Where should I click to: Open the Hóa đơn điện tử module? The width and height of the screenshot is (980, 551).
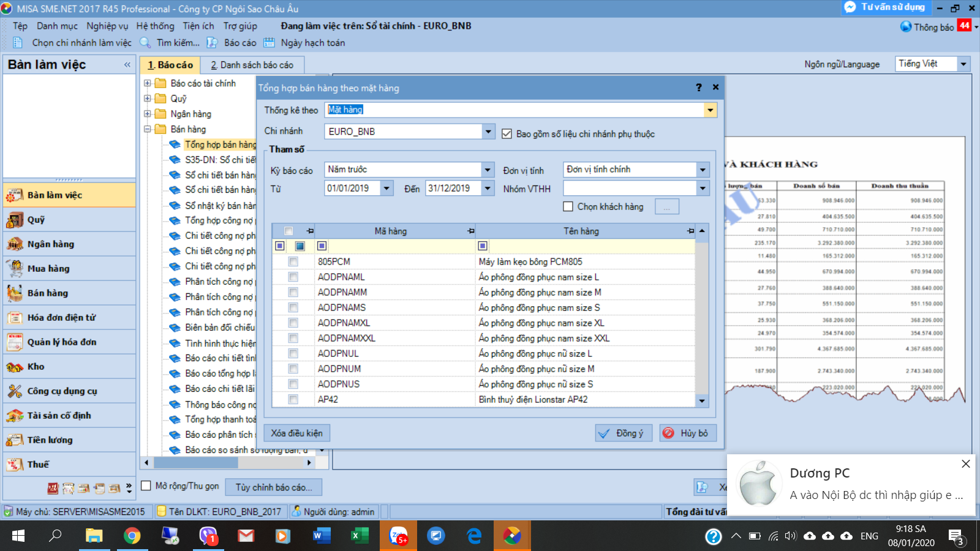coord(61,318)
